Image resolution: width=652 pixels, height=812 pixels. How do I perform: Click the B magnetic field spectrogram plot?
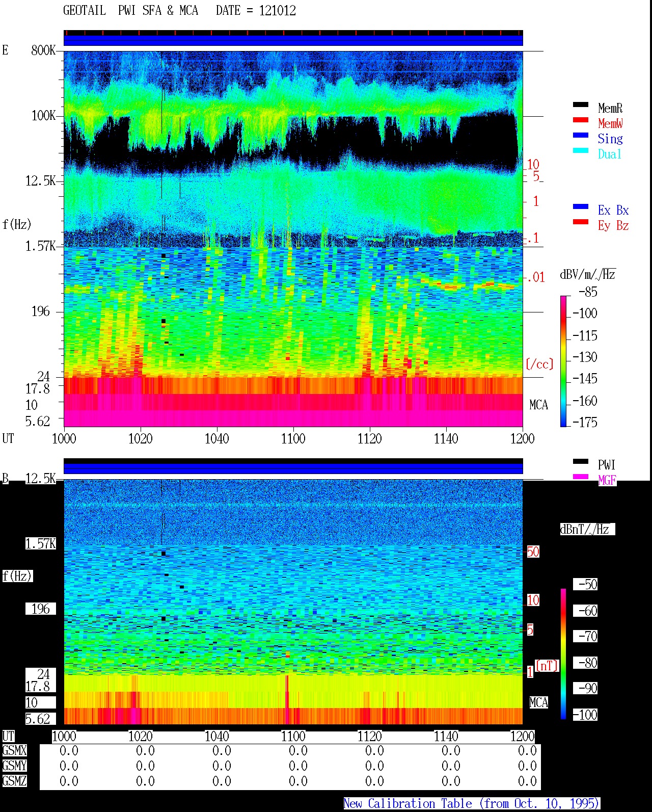tap(293, 601)
